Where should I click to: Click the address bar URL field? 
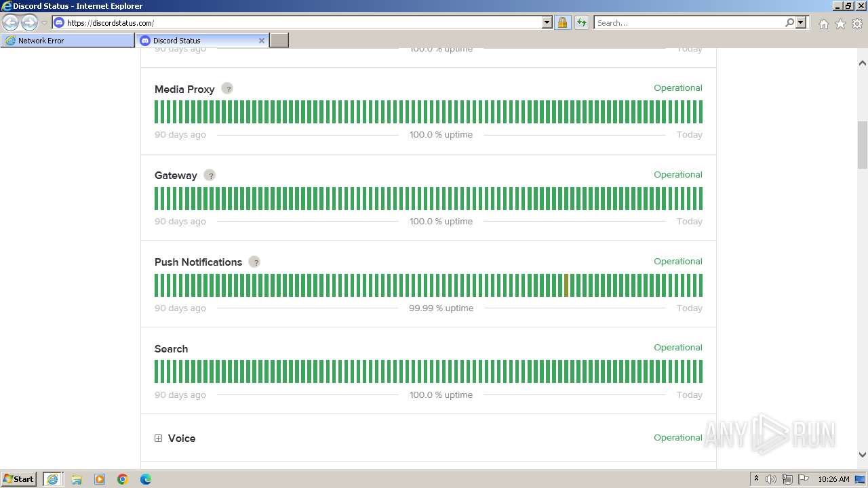point(303,23)
